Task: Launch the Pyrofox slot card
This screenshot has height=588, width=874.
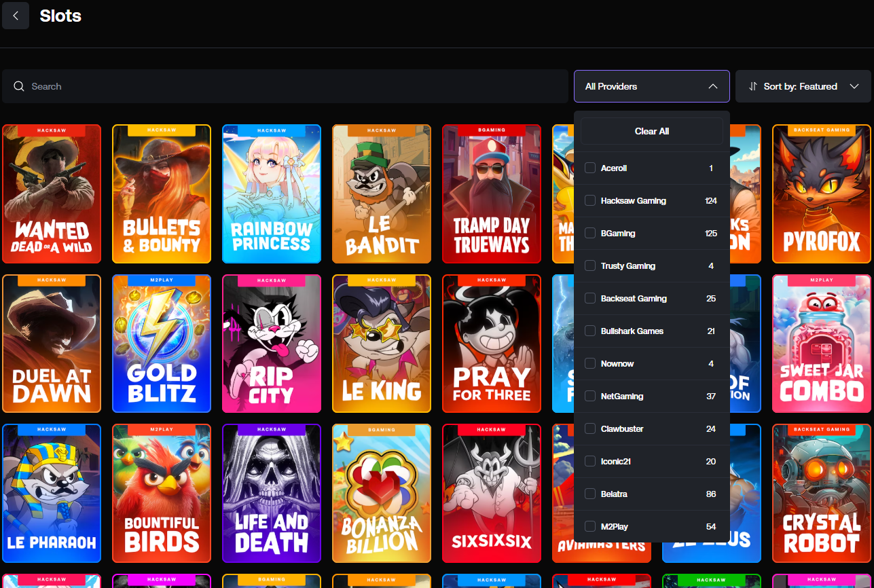Action: (822, 194)
